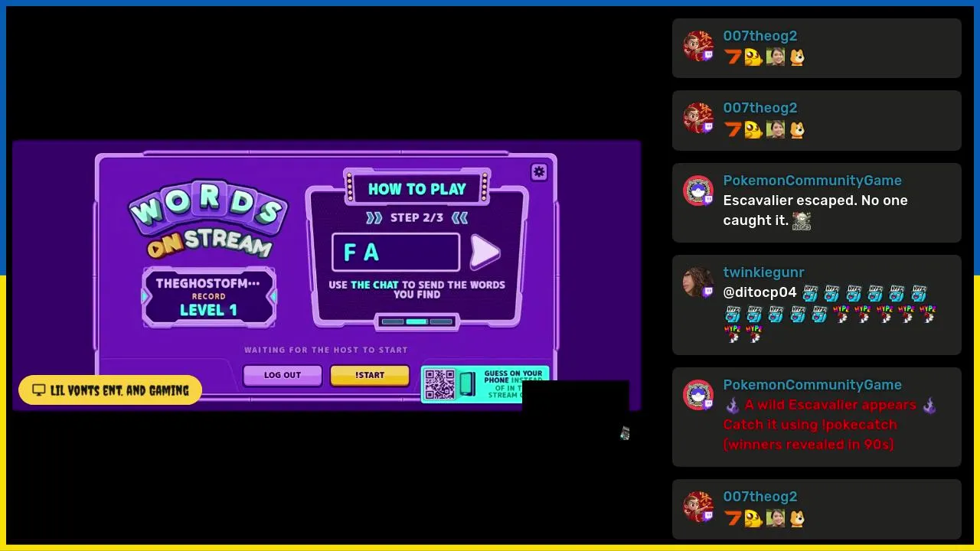The image size is (980, 551).
Task: Click the "HOW TO PLAY" header
Action: click(416, 189)
